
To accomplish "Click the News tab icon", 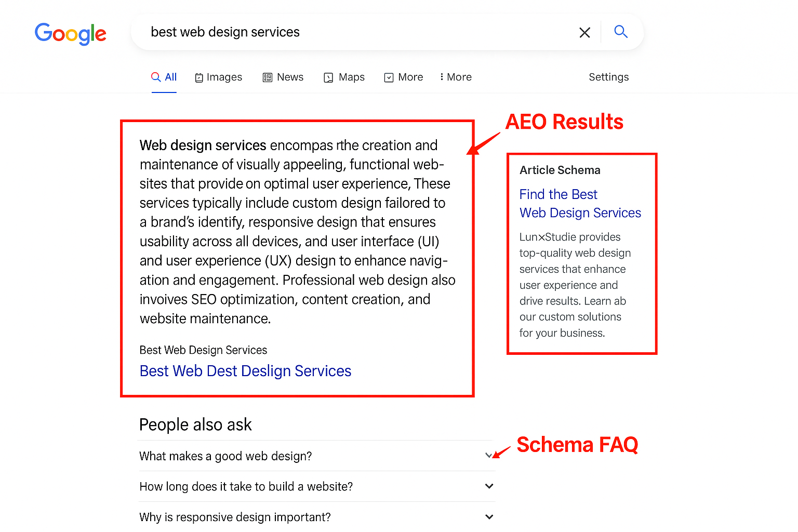I will point(268,77).
